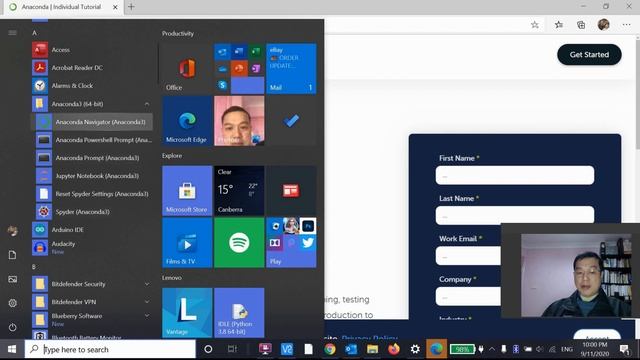Image resolution: width=640 pixels, height=360 pixels.
Task: Switch to Microsoft Edge on taskbar
Action: [x=436, y=349]
